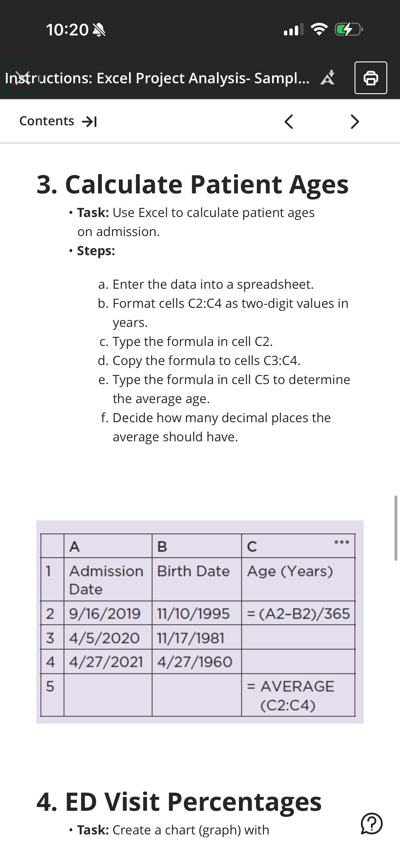This screenshot has width=400, height=868.
Task: Tap the download icon next to the title
Action: pyautogui.click(x=328, y=78)
